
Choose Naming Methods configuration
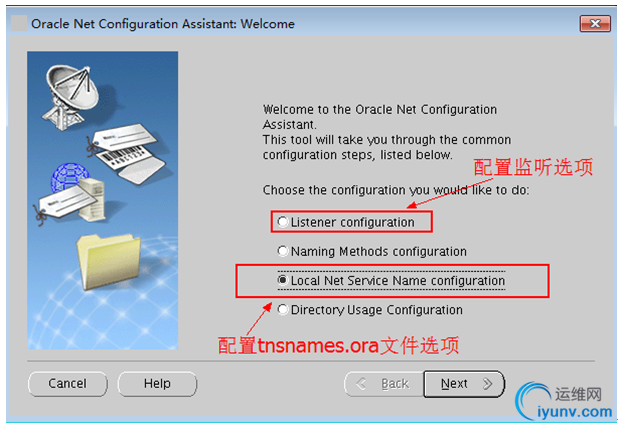point(283,252)
